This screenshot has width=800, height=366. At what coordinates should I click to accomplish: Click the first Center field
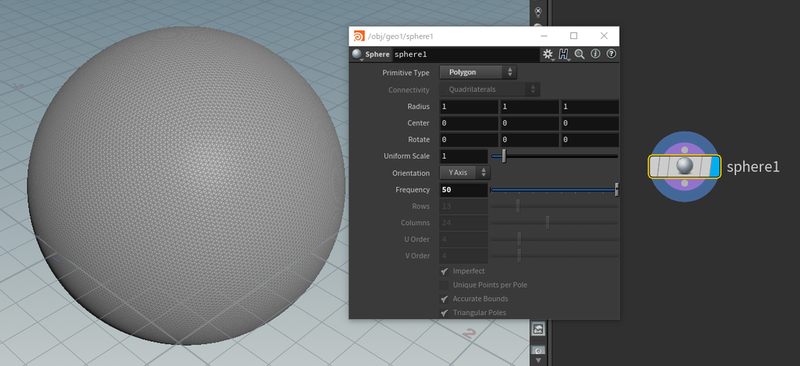click(x=469, y=123)
